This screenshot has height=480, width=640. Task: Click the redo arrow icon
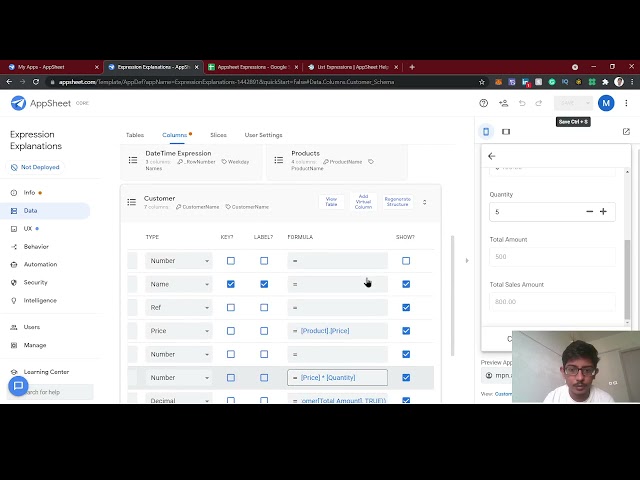pos(539,103)
